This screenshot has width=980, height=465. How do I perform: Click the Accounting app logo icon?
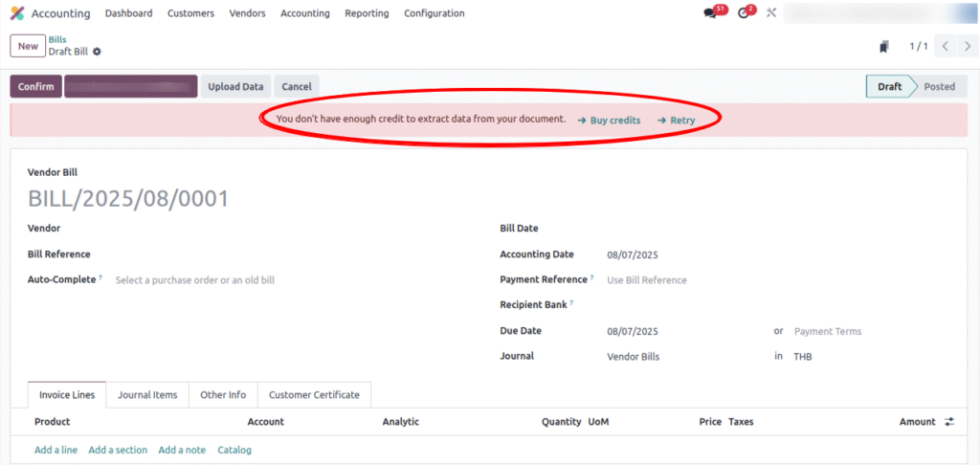[x=17, y=13]
